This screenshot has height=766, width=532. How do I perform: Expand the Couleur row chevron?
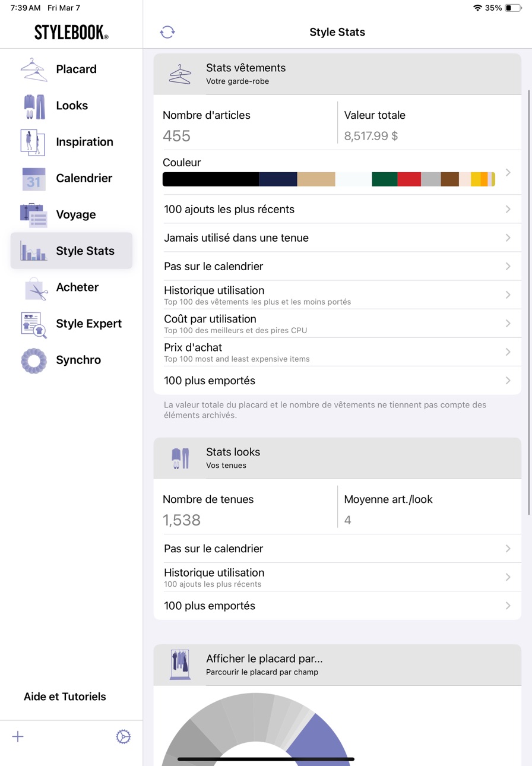[508, 172]
